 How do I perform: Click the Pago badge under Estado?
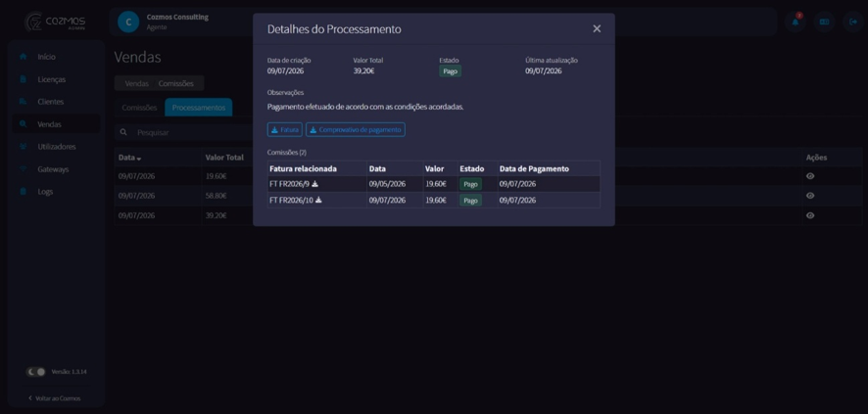click(x=450, y=70)
